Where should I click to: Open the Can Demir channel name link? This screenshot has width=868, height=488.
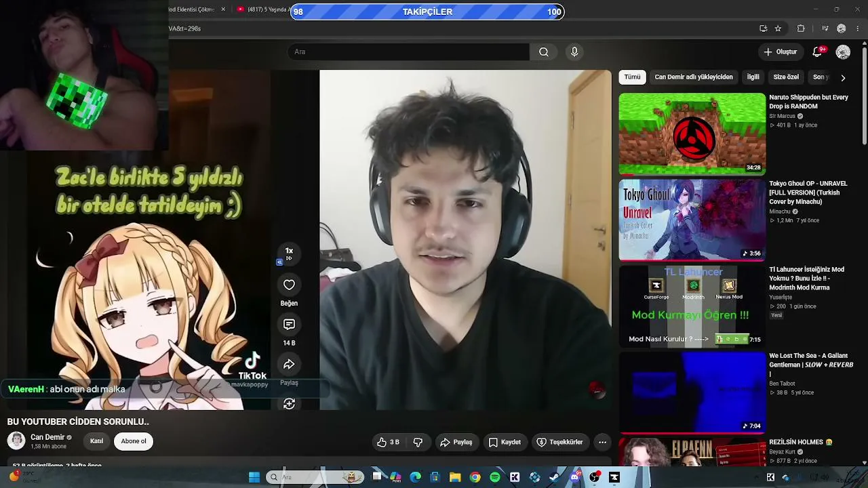pos(47,437)
